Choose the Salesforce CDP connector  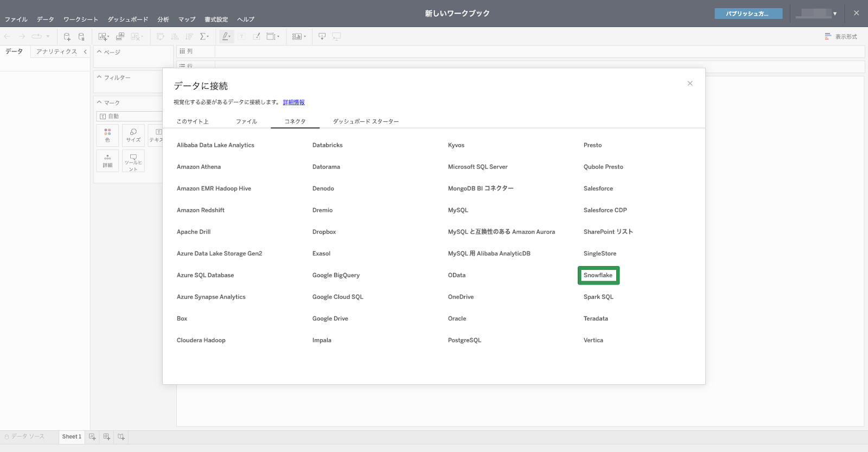(605, 210)
